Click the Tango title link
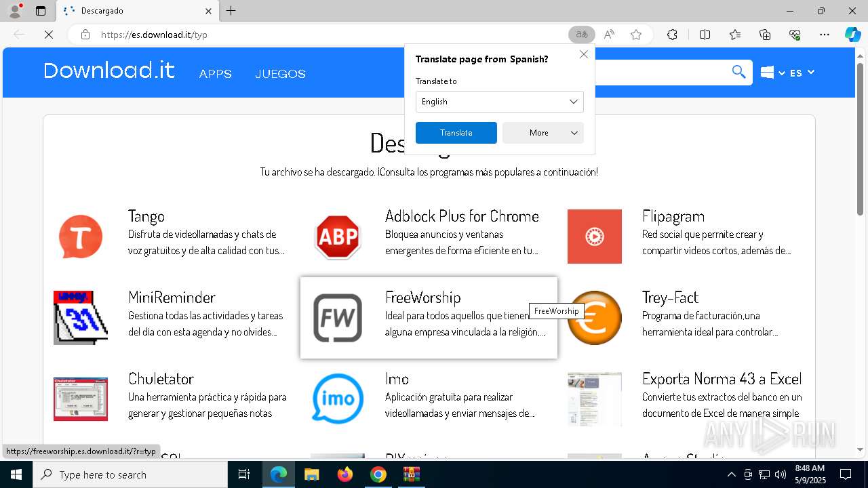The image size is (868, 488). tap(146, 216)
